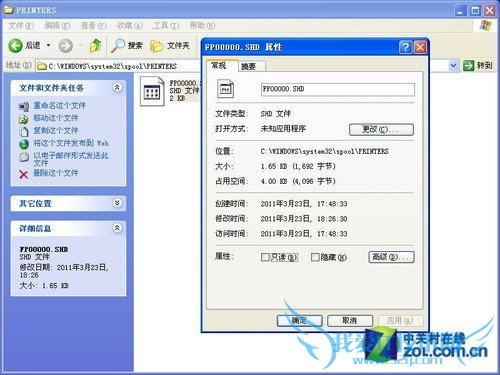Click the Change (更改) button
The height and width of the screenshot is (375, 500).
[x=381, y=129]
